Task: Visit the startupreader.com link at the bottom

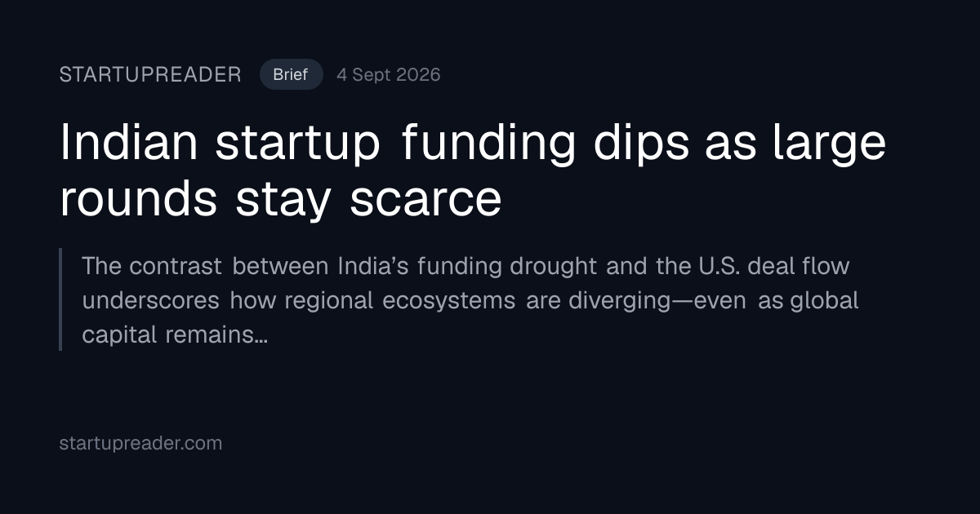Action: tap(140, 444)
